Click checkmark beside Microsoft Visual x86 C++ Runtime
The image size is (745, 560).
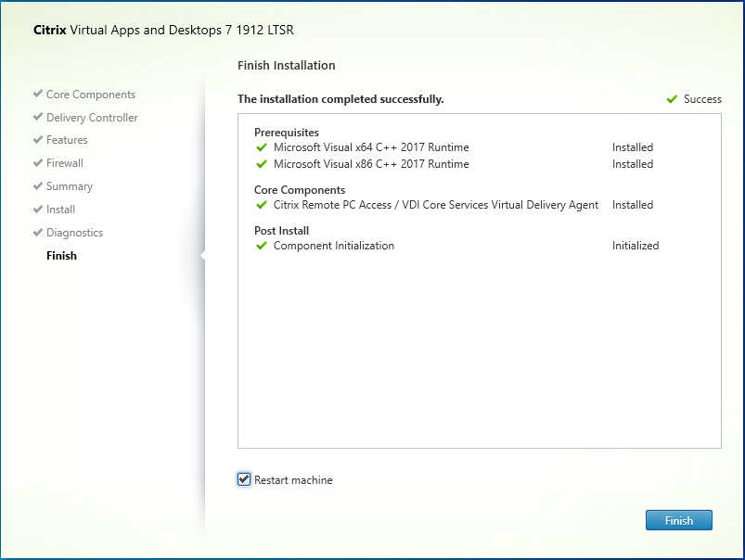[262, 164]
